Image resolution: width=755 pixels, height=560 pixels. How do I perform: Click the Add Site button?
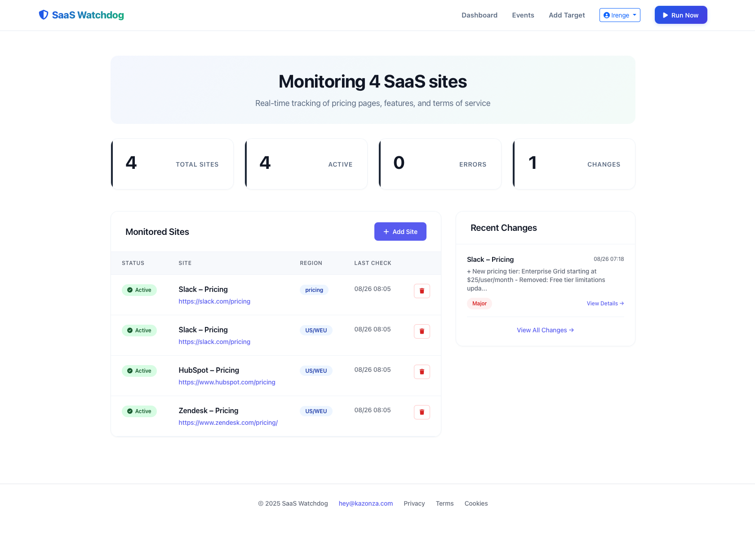400,232
